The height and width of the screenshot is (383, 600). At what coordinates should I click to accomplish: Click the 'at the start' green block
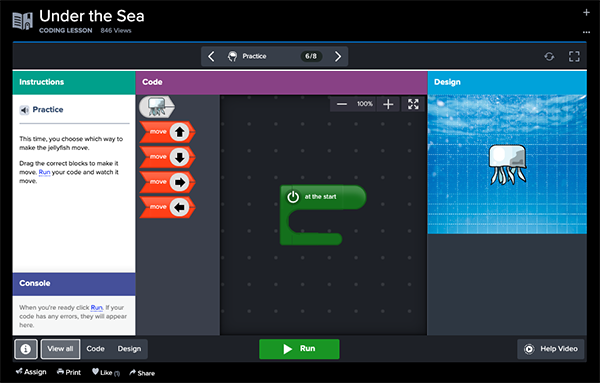323,197
